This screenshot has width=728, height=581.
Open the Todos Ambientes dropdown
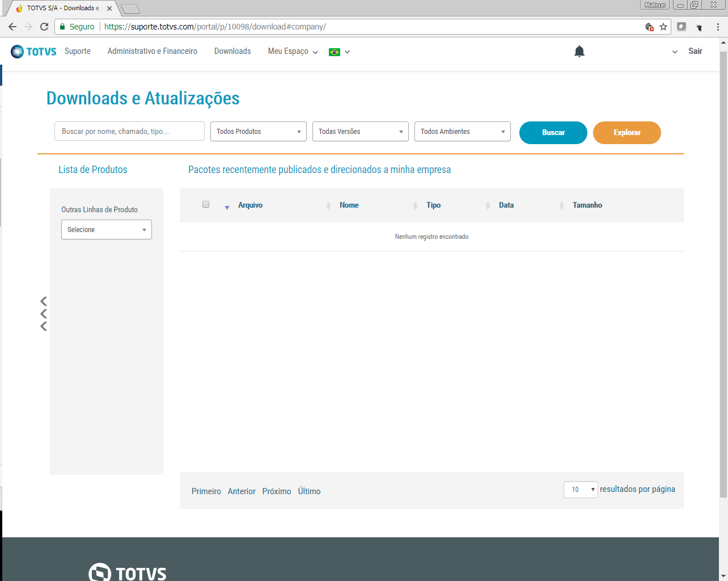coord(463,132)
